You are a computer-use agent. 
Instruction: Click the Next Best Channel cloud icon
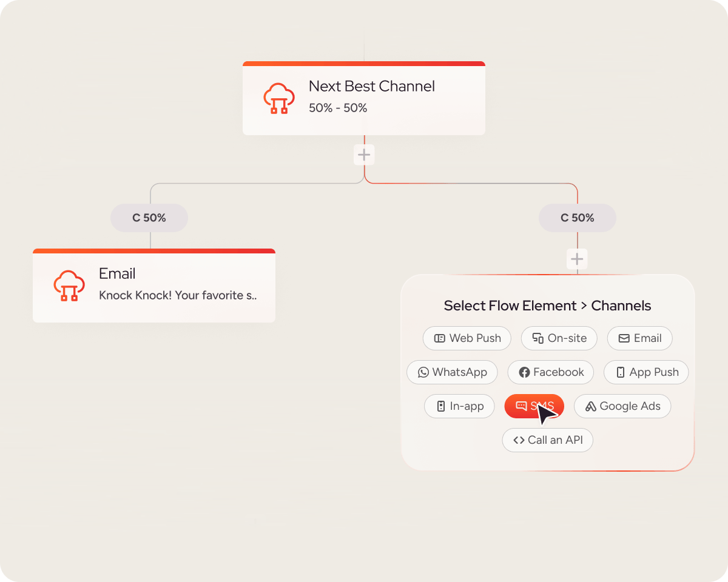279,98
